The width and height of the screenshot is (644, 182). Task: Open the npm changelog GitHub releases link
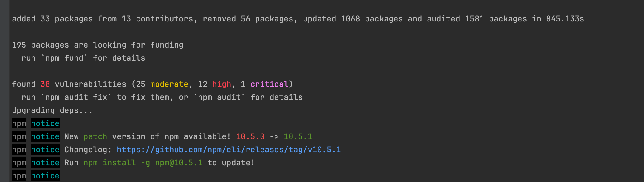229,150
